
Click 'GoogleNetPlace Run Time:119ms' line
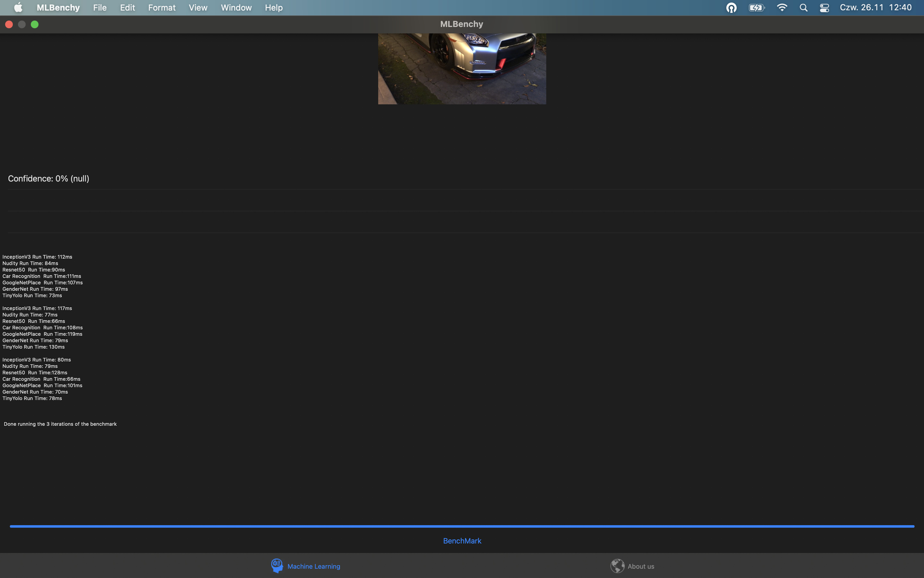click(x=42, y=334)
